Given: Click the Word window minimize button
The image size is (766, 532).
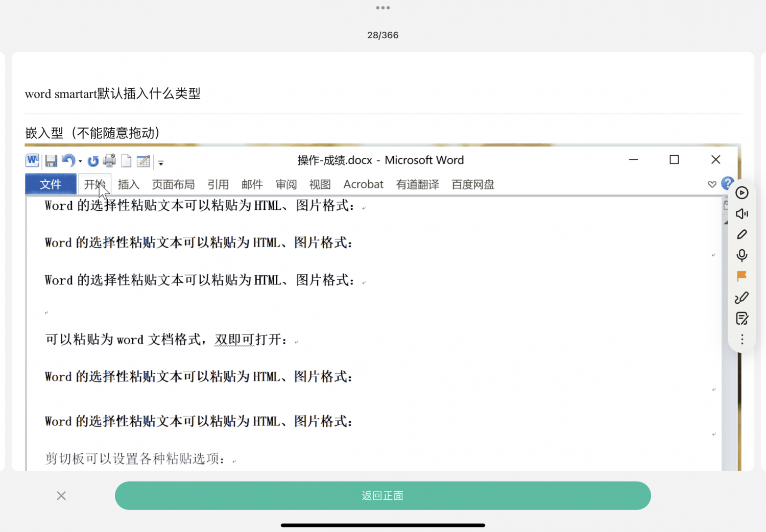Looking at the screenshot, I should (x=634, y=160).
